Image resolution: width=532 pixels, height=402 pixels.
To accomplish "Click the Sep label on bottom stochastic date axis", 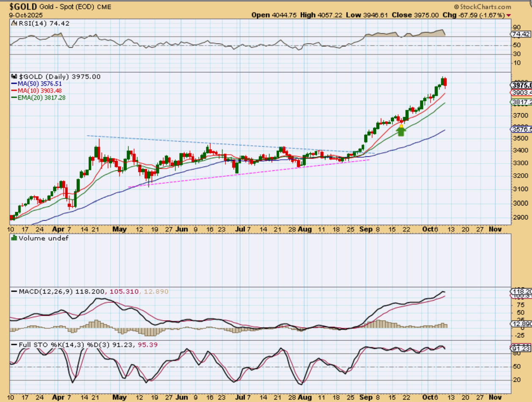I will click(x=366, y=398).
